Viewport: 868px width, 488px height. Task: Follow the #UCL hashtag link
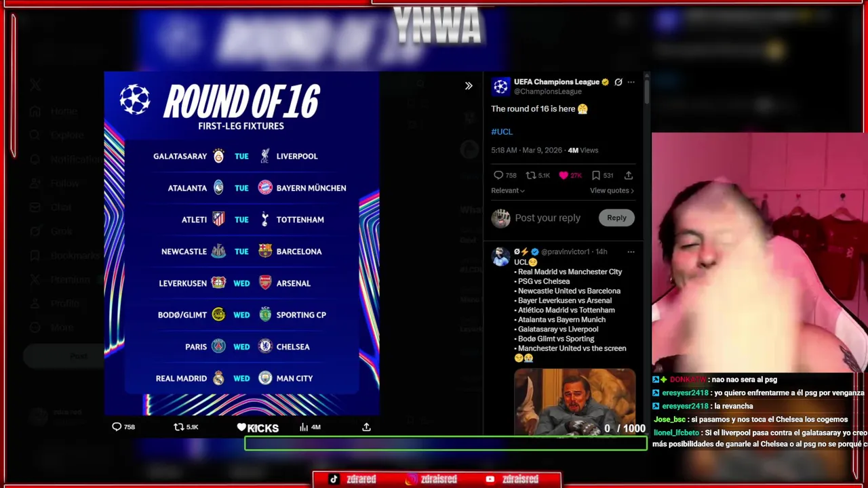(502, 131)
